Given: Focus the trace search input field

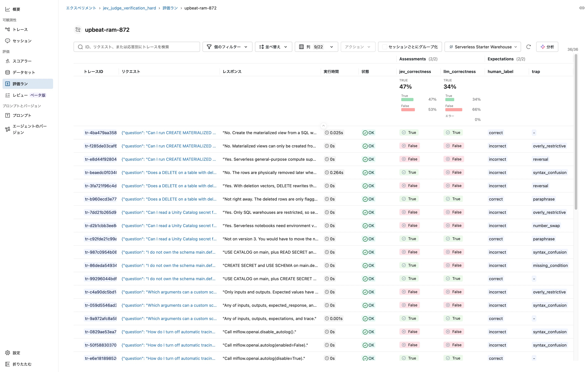Looking at the screenshot, I should 137,47.
